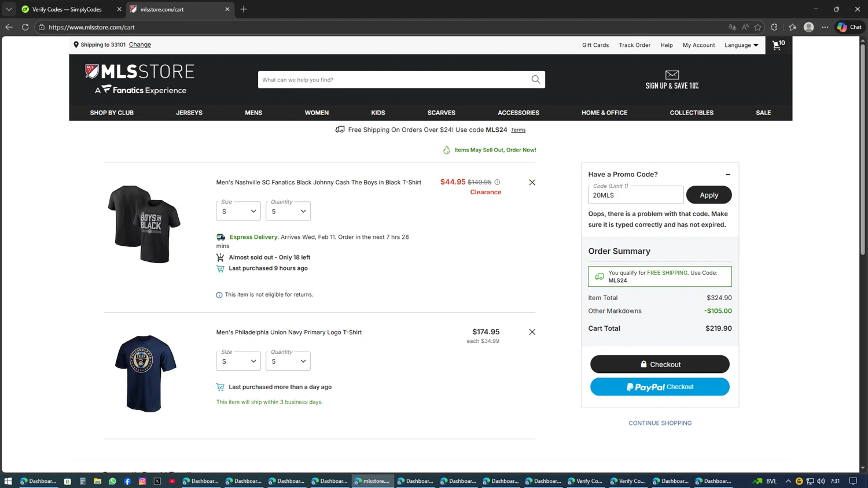Screen dimensions: 868x488
Task: Open the Track Order link
Action: (634, 45)
